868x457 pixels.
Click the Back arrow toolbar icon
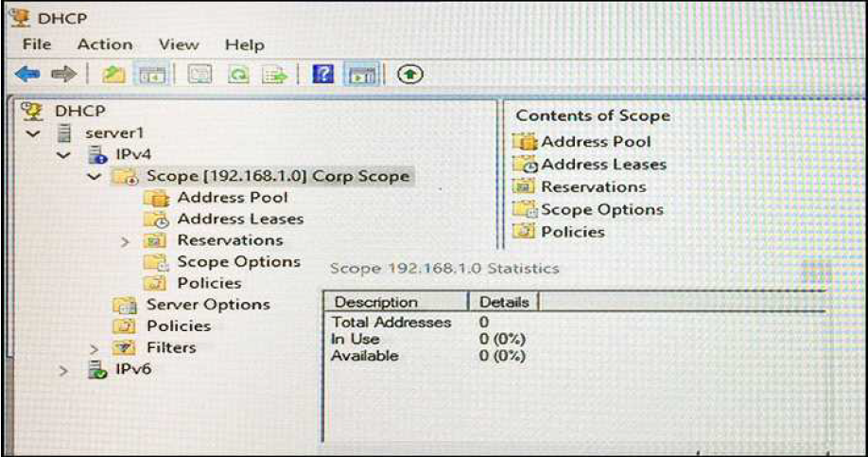27,74
